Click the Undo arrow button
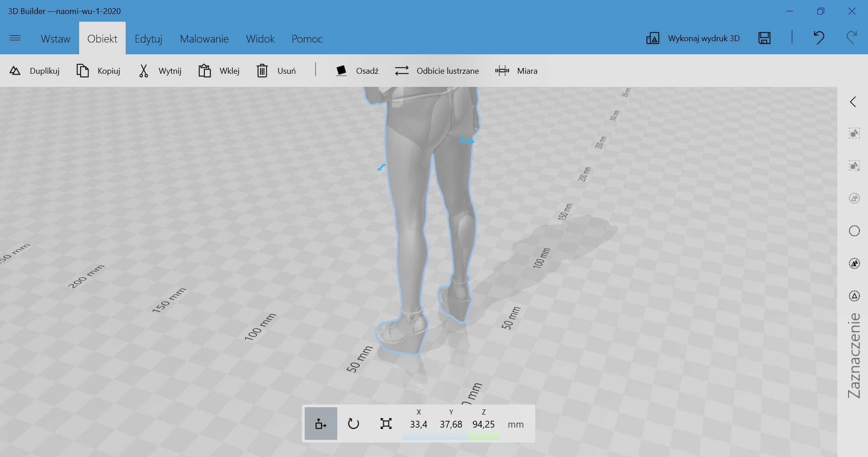This screenshot has height=457, width=868. [819, 38]
